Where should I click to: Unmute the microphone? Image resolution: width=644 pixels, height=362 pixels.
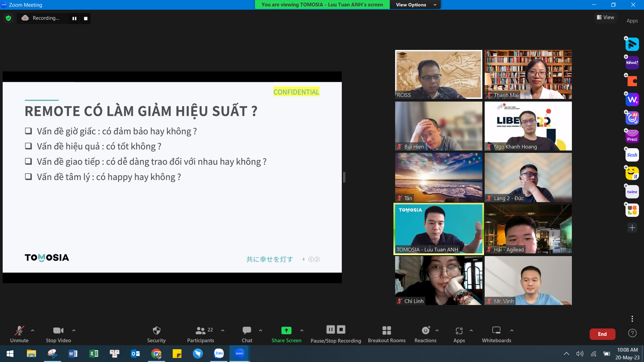19,334
